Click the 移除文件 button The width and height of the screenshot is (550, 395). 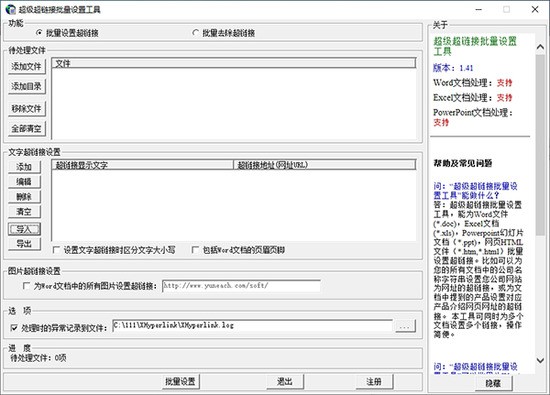coord(27,109)
